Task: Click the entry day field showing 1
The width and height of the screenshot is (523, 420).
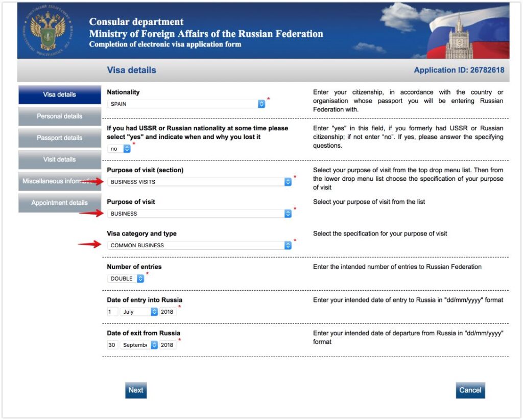Action: [x=112, y=312]
